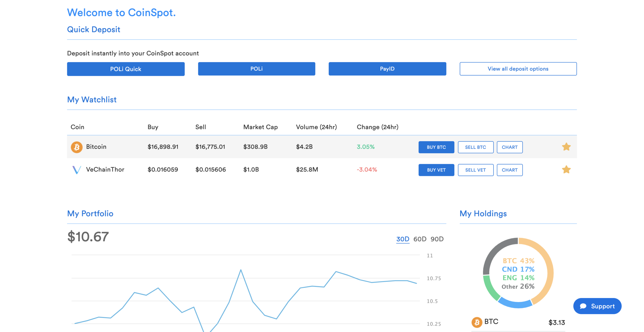Click SELL BTC button

click(475, 147)
